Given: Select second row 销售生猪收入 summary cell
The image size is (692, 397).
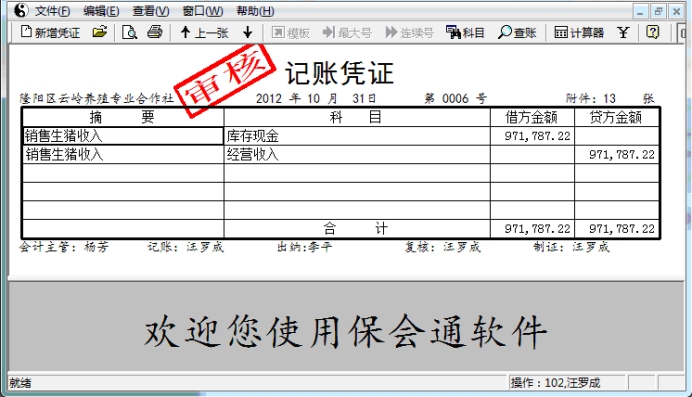Looking at the screenshot, I should 123,154.
